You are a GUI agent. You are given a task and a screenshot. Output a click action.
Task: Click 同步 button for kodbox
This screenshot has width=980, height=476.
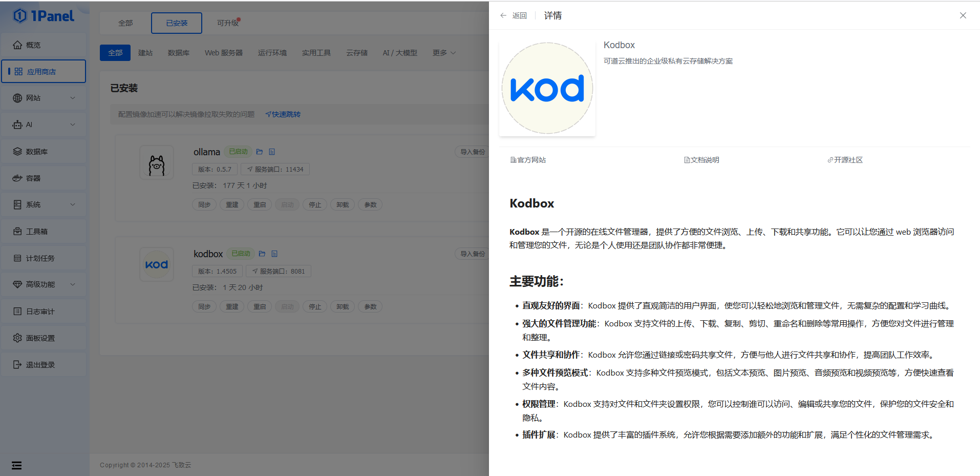204,307
